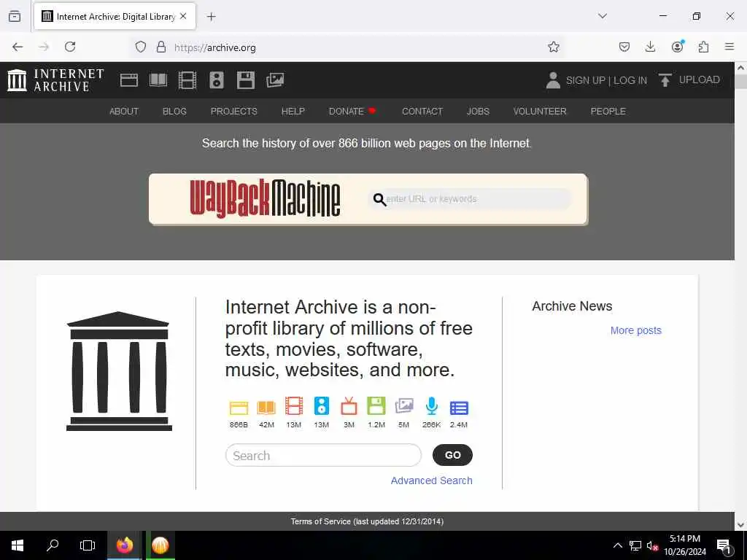Open the 2.4M collections list icon

(459, 408)
